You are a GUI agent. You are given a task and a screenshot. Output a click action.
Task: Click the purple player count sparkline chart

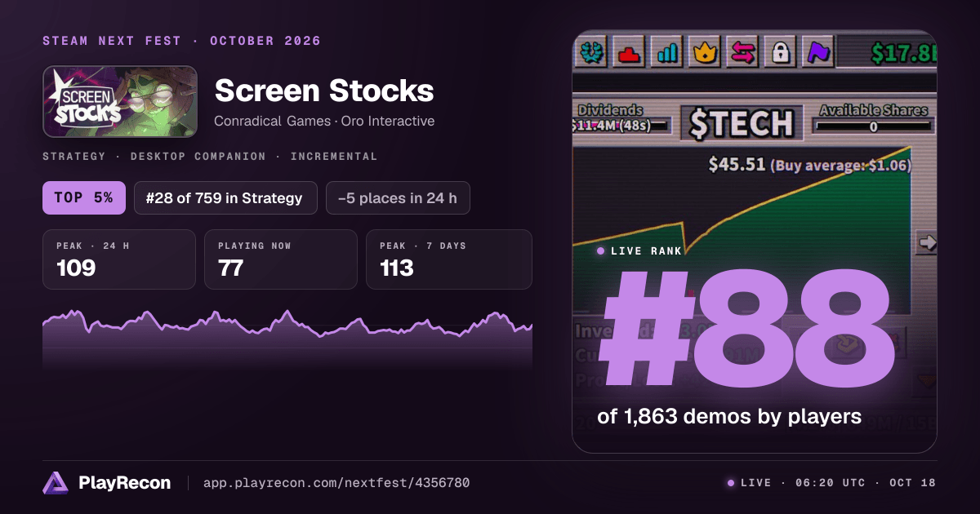(x=287, y=339)
